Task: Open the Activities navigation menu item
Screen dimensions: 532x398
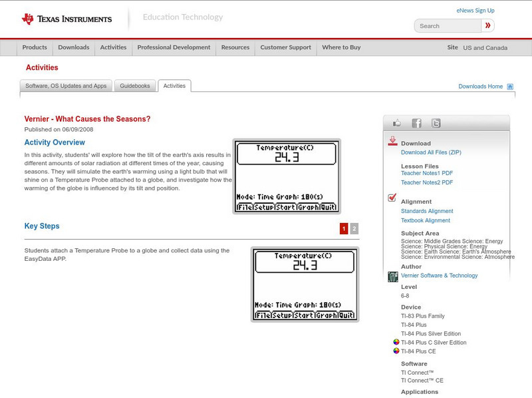Action: [x=113, y=47]
